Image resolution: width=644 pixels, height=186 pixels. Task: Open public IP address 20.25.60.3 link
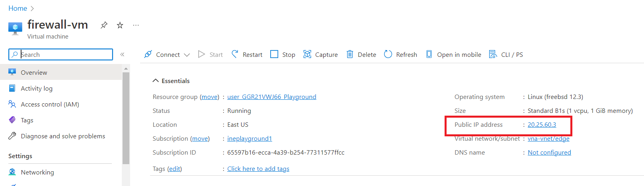[x=542, y=124]
